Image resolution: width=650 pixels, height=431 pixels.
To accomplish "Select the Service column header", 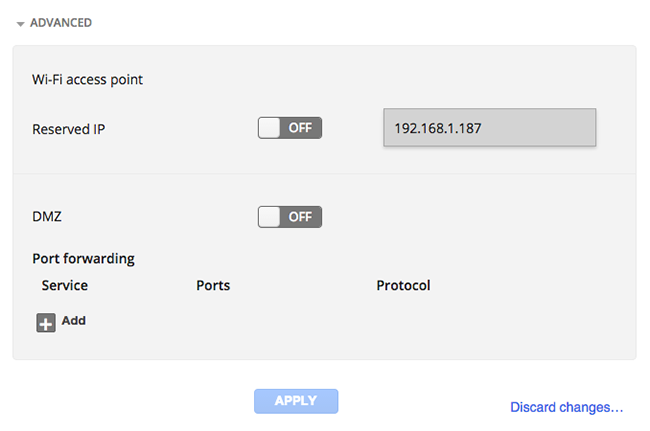I will (65, 285).
